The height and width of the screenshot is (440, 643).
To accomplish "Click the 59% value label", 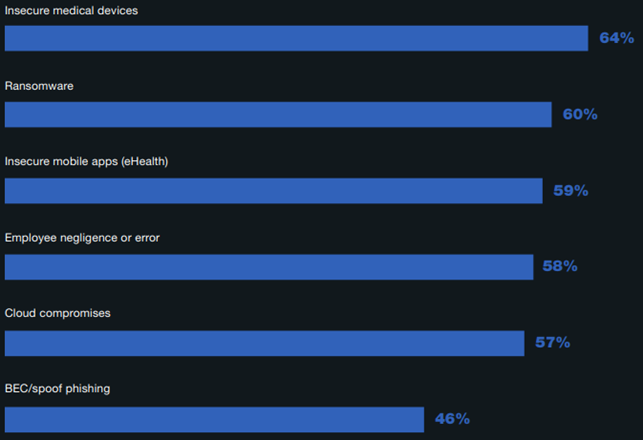I will [570, 190].
